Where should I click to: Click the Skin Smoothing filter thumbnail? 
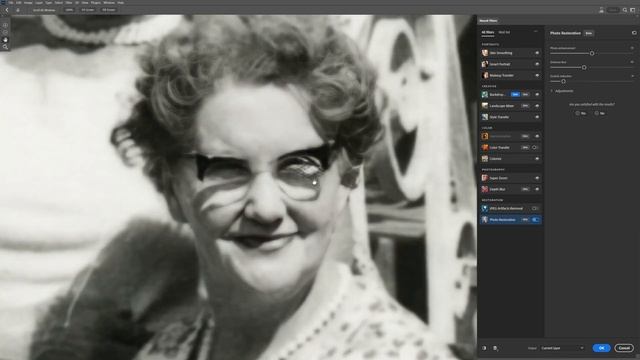tap(485, 53)
